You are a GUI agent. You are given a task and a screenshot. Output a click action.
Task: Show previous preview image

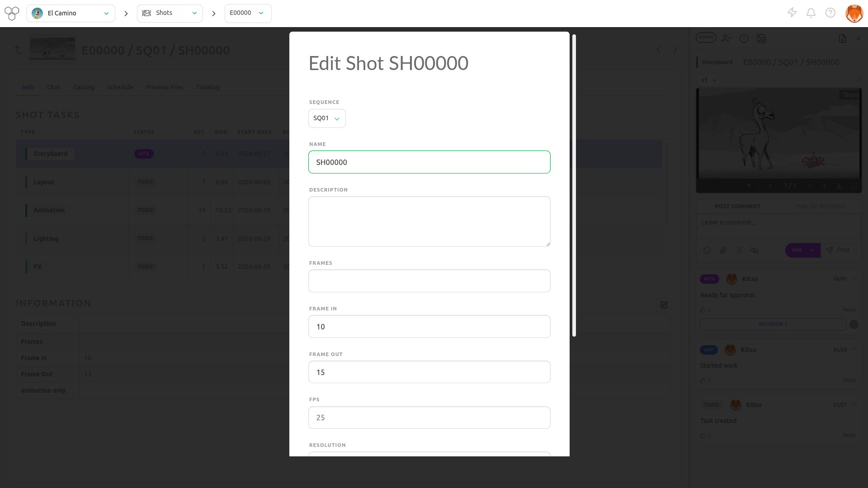pyautogui.click(x=770, y=186)
